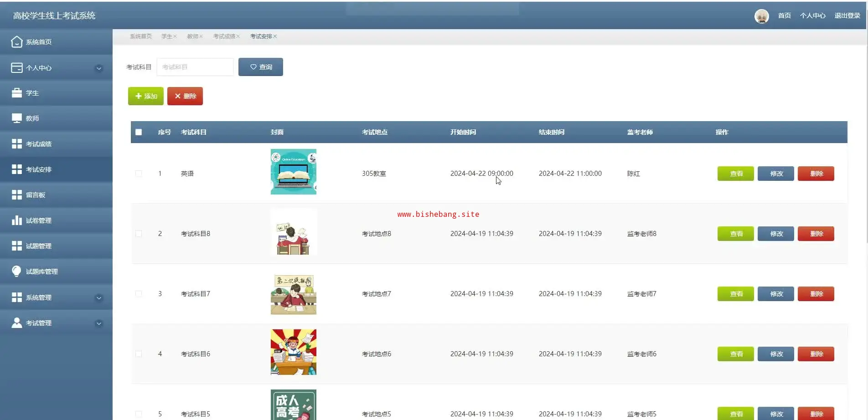
Task: Click the 305教室 location cell
Action: pos(374,174)
